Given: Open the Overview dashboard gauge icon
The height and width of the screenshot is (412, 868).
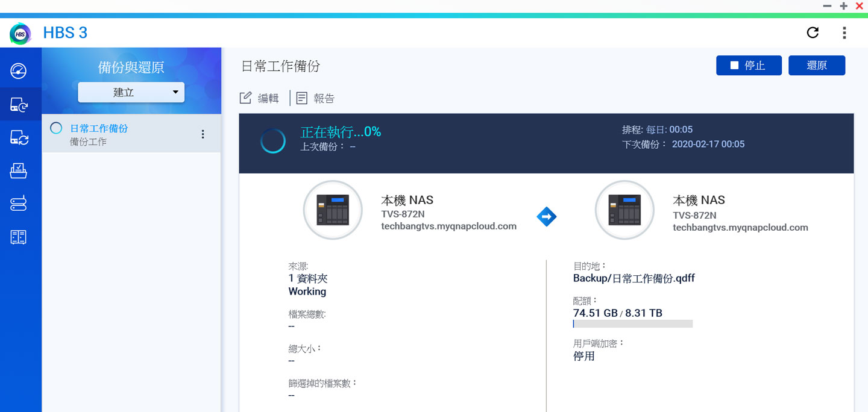Looking at the screenshot, I should pos(19,70).
